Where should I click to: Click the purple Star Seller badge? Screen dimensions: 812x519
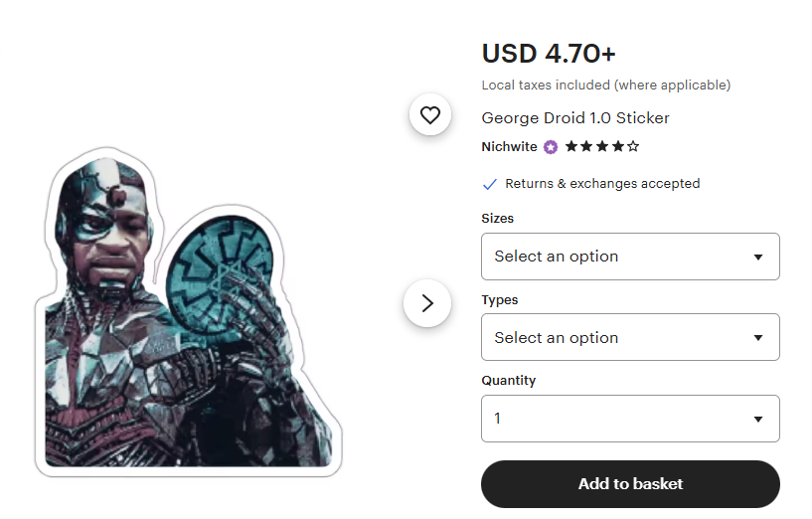click(551, 147)
